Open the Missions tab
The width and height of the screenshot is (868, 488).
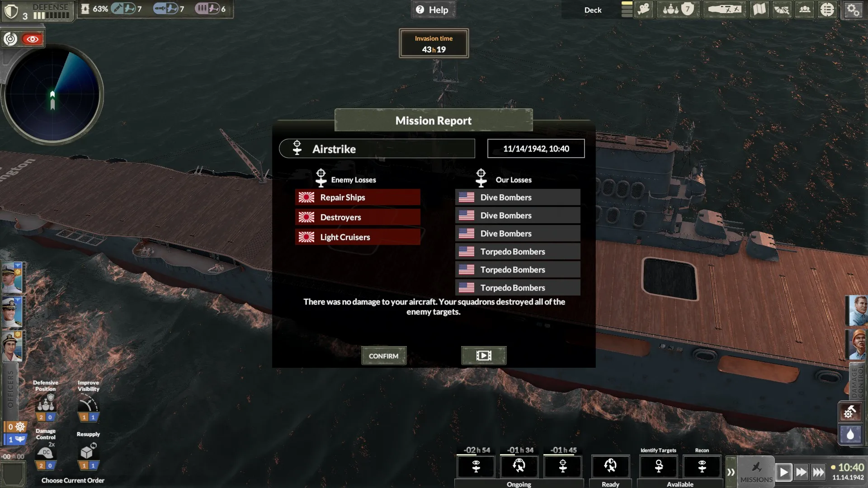[x=756, y=472]
